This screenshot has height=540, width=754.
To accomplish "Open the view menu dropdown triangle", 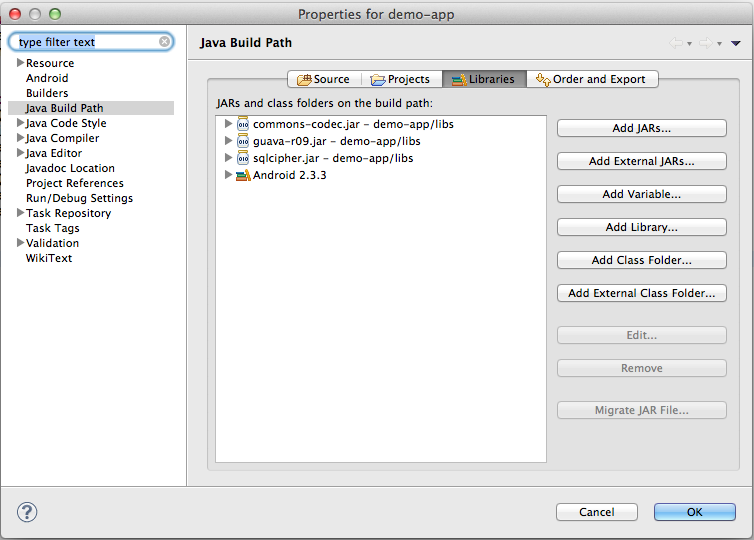I will tap(736, 43).
